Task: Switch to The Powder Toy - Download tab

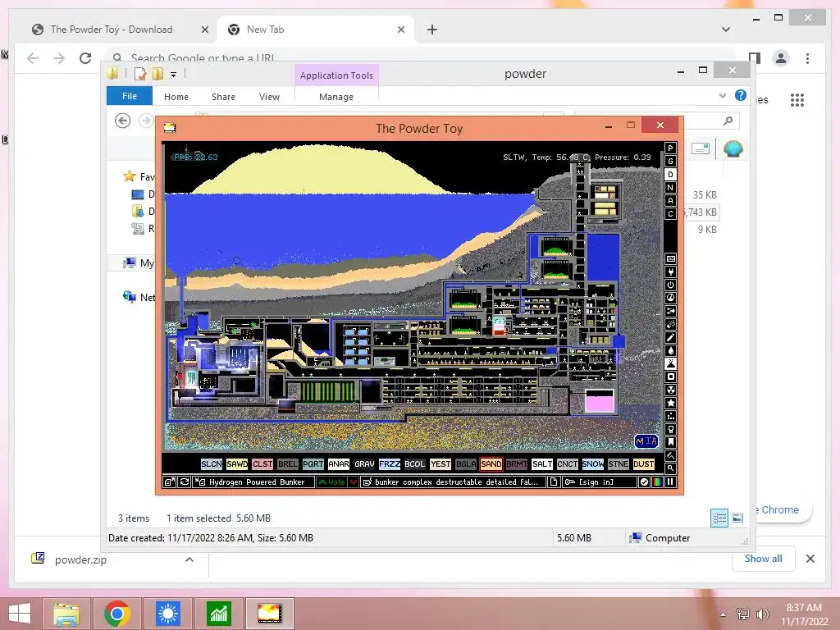Action: 112,30
